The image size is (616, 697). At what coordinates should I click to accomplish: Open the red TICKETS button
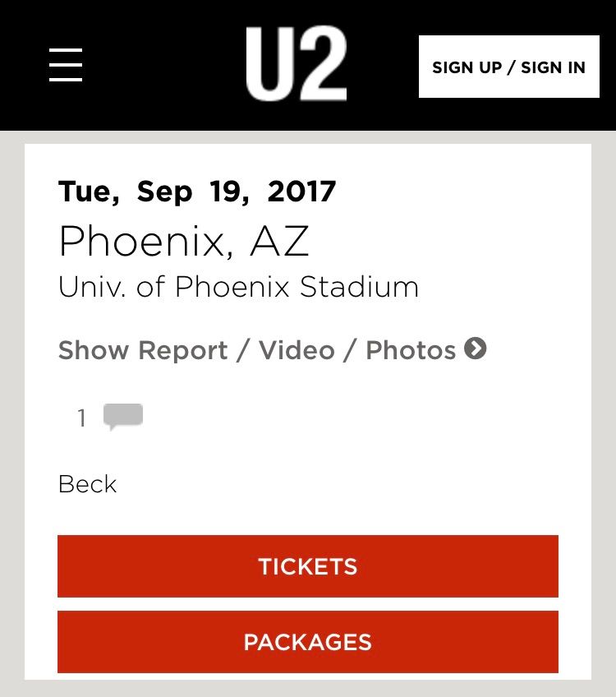[308, 566]
